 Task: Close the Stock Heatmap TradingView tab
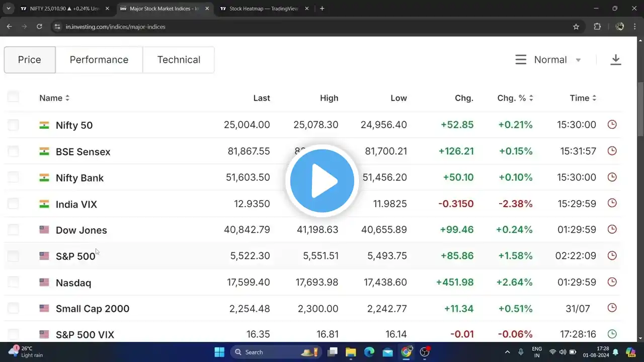(307, 9)
